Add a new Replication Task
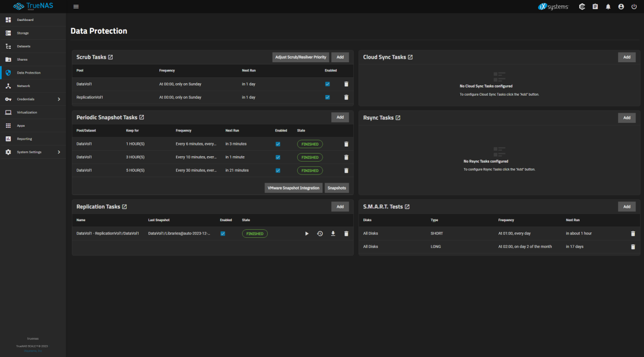The height and width of the screenshot is (357, 644). point(340,207)
